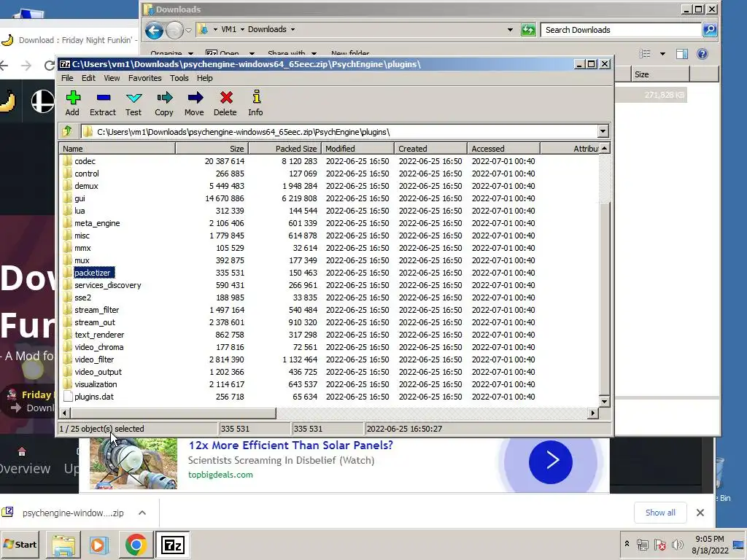Click the Explorer Back button in Downloads window

[x=155, y=31]
